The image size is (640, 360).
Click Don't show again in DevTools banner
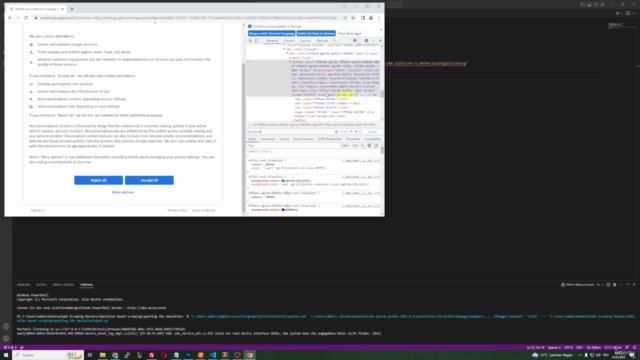(350, 33)
